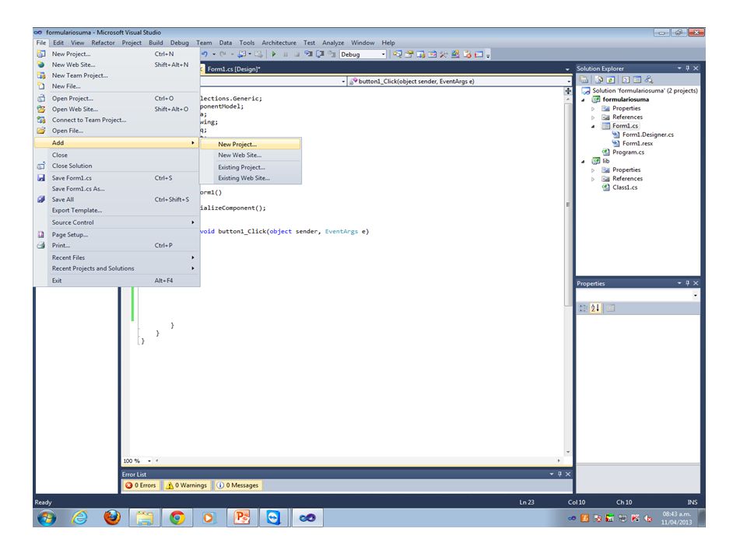Screen dimensions: 747x560
Task: Open the 100 % zoom dropdown
Action: click(x=149, y=461)
